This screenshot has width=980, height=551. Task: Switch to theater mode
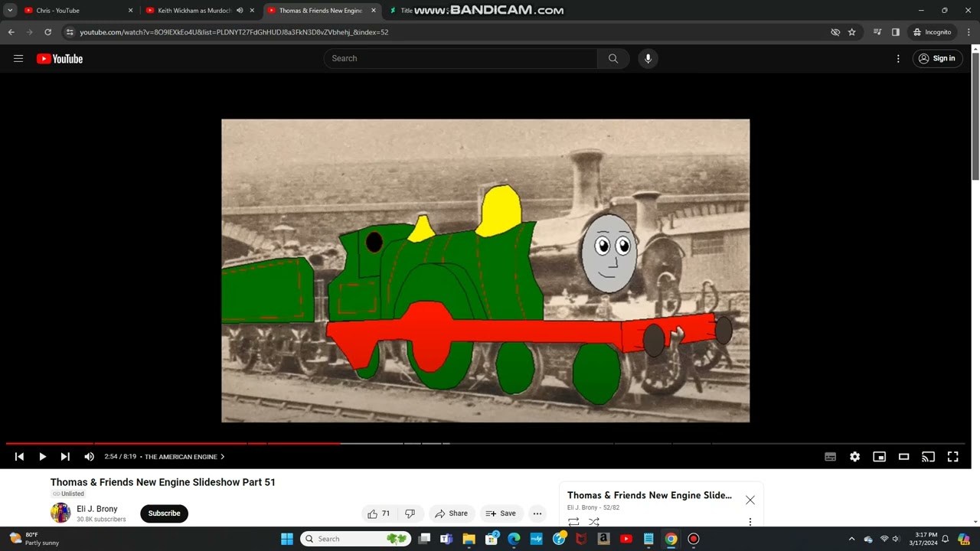point(903,457)
